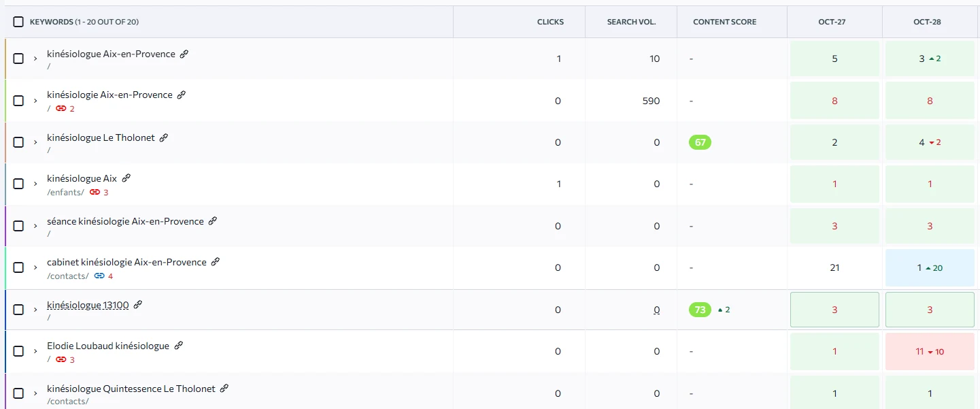Expand the séance kinésiologie Aix-en-Provence row
The height and width of the screenshot is (409, 980).
(35, 226)
